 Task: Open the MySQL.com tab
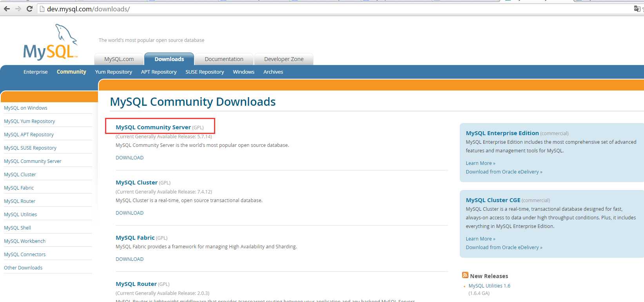[119, 59]
